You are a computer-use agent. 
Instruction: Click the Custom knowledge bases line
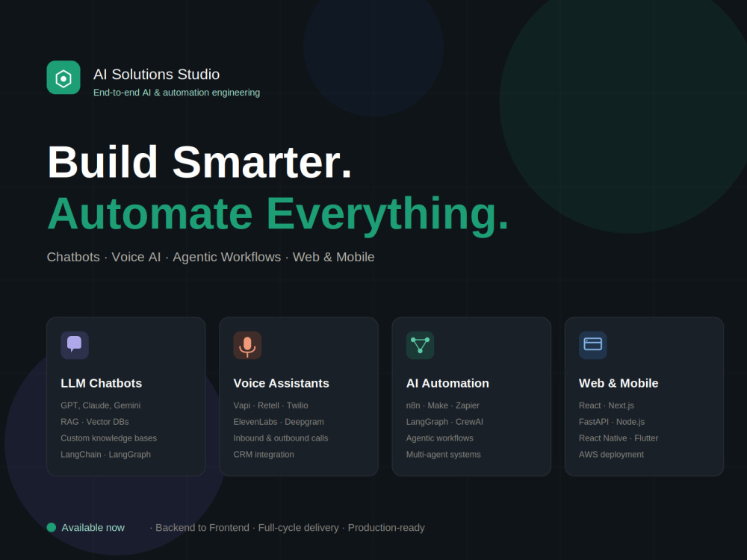point(108,438)
